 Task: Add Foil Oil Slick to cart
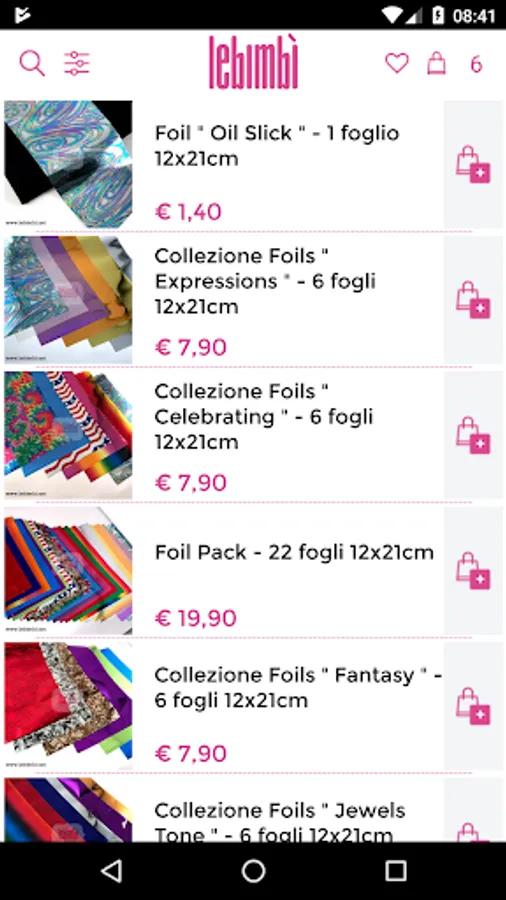point(473,165)
